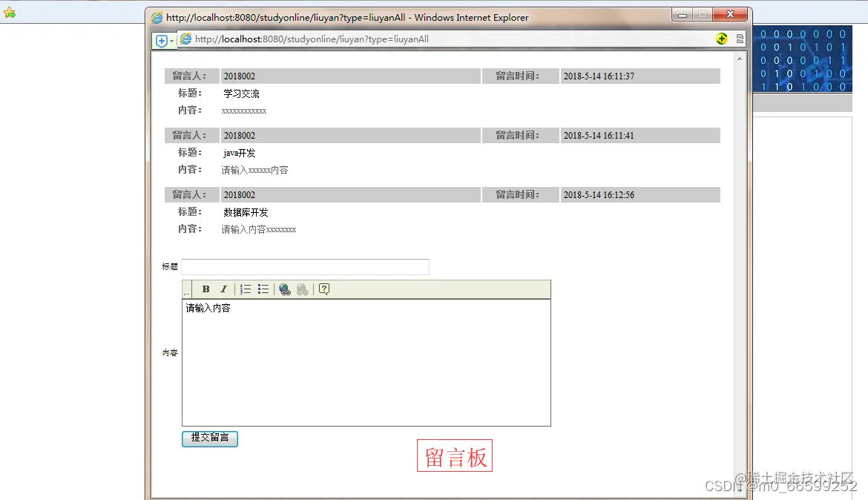Click the grayed-out remove link icon

click(x=302, y=289)
